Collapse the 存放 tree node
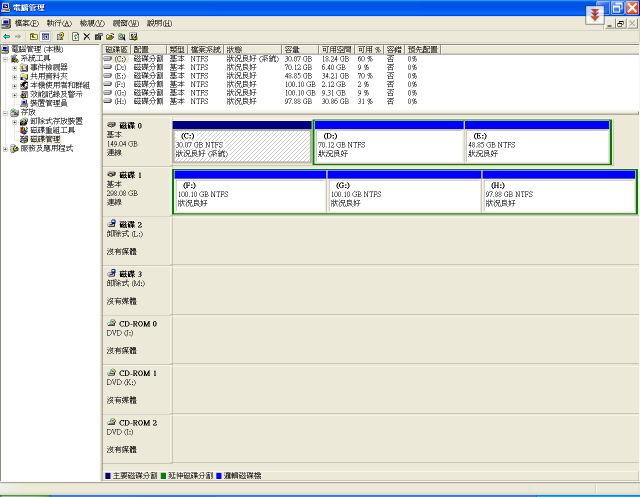640x497 pixels. pos(6,113)
